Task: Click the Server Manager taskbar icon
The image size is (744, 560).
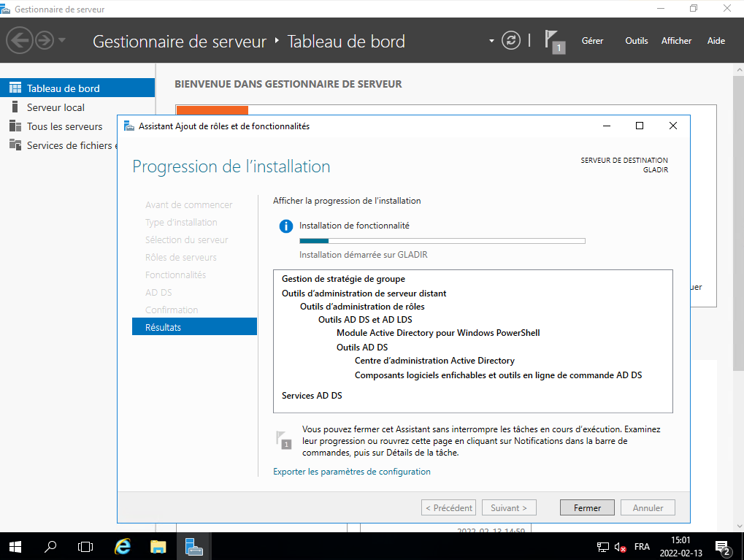Action: click(x=194, y=547)
